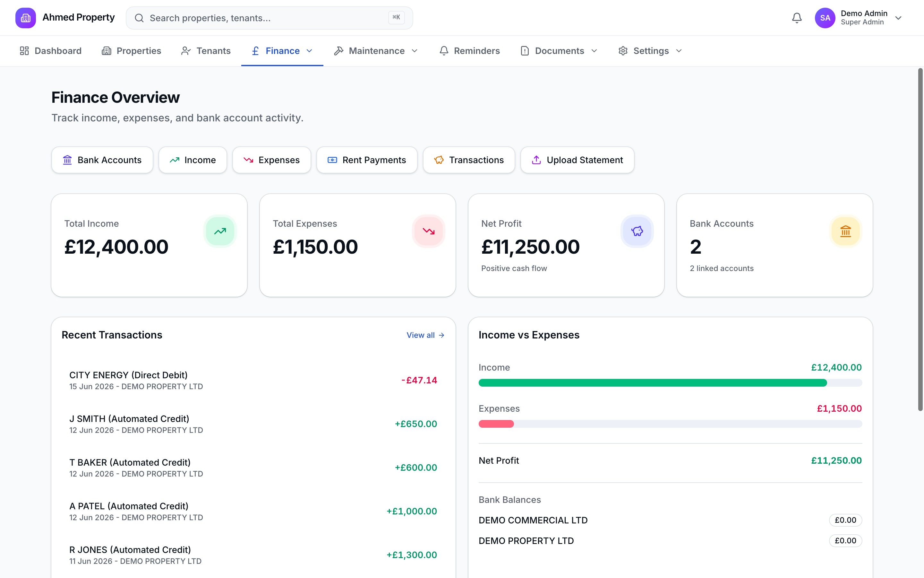Image resolution: width=924 pixels, height=578 pixels.
Task: Open the Expenses shortcut button
Action: [x=271, y=160]
